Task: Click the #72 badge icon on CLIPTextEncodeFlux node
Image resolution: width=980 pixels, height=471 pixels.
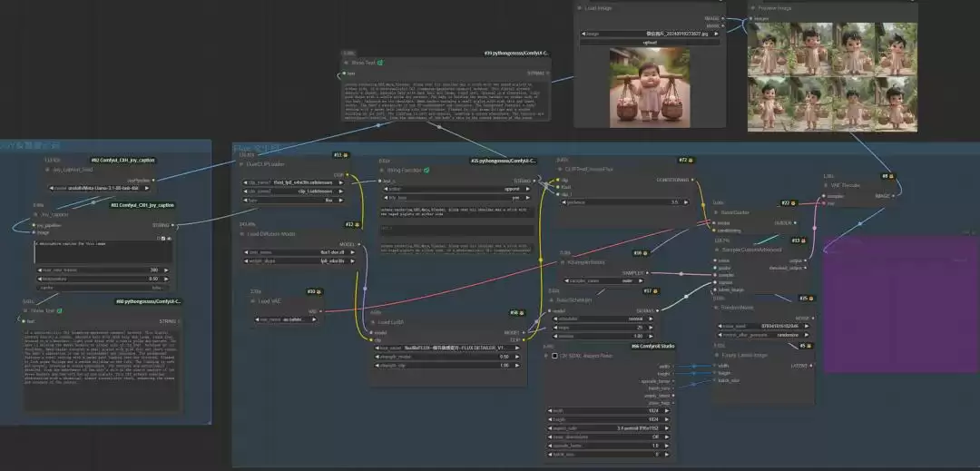Action: click(691, 161)
